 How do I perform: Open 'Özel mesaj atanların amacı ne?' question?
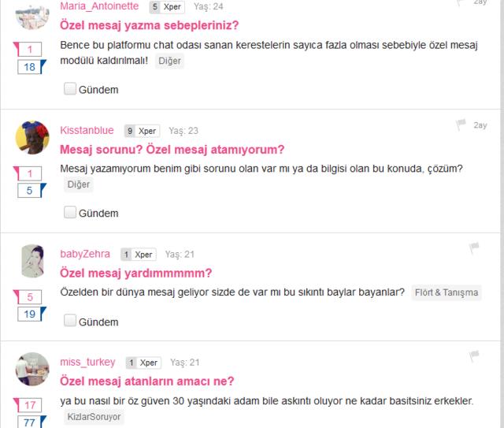[x=147, y=381]
